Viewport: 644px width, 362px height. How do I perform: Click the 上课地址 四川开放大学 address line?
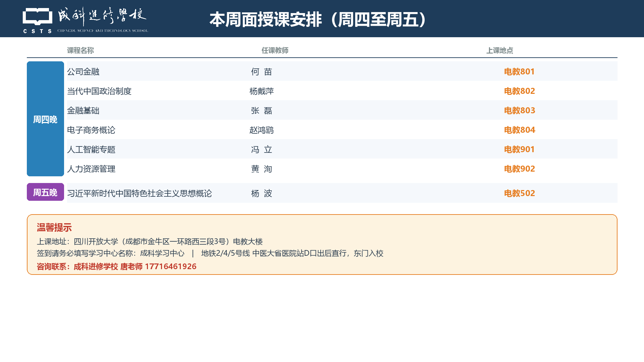click(150, 242)
